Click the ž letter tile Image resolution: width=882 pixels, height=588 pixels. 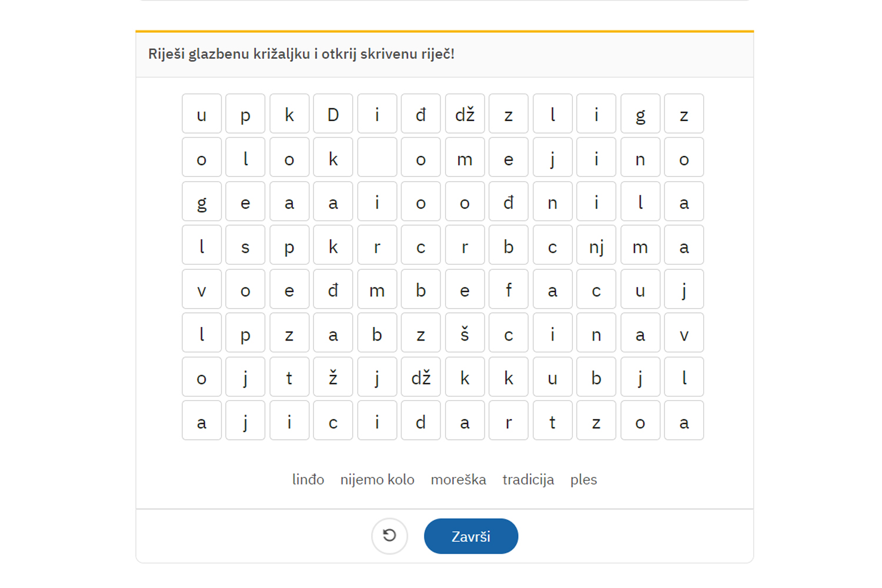[x=333, y=377]
